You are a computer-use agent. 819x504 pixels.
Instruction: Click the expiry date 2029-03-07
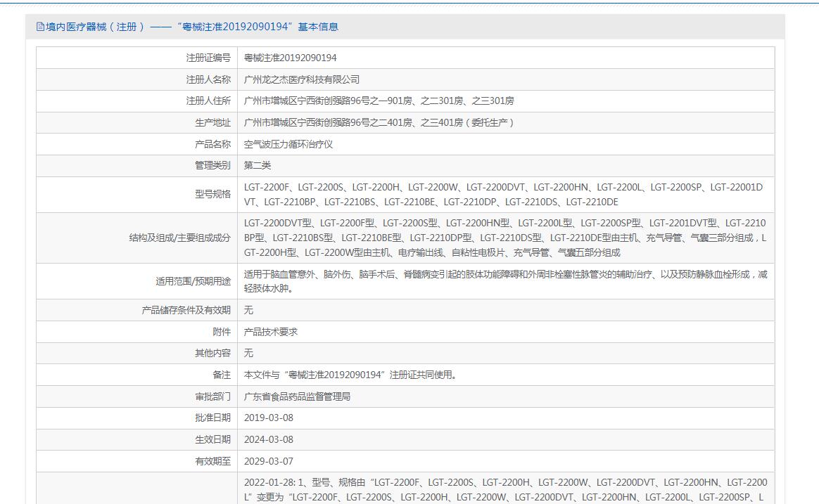pos(268,461)
